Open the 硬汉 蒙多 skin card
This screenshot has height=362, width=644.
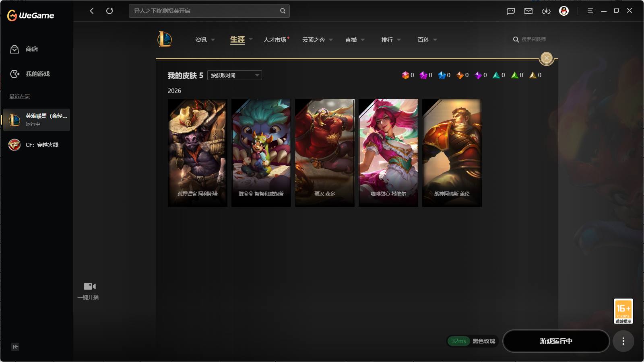click(325, 153)
